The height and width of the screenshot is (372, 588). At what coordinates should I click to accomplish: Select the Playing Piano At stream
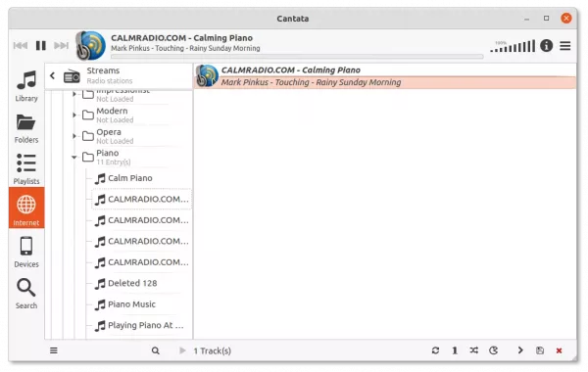141,326
